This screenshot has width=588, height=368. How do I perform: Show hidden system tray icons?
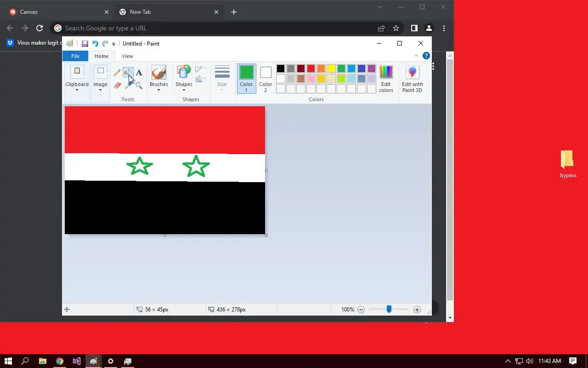coord(508,361)
